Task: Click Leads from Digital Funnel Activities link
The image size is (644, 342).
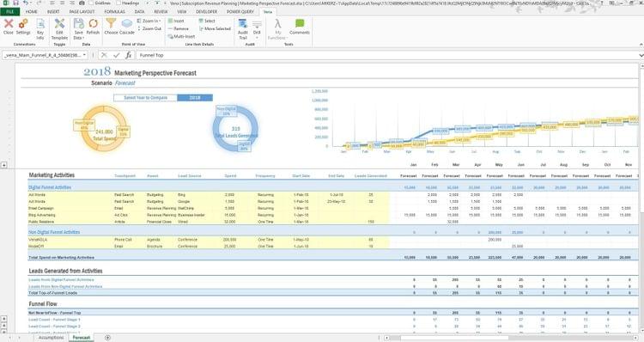Action: 61,280
